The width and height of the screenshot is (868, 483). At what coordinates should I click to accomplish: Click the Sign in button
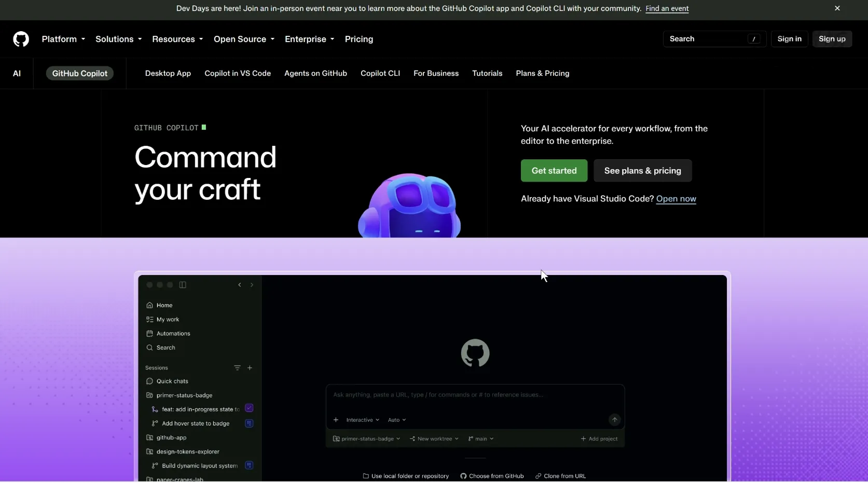789,39
